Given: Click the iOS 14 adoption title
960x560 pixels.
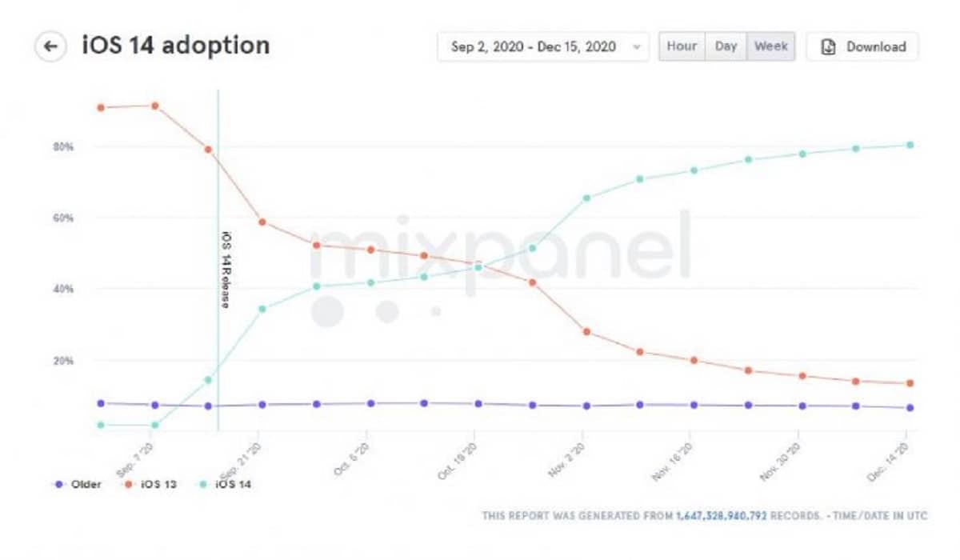Looking at the screenshot, I should pos(176,46).
